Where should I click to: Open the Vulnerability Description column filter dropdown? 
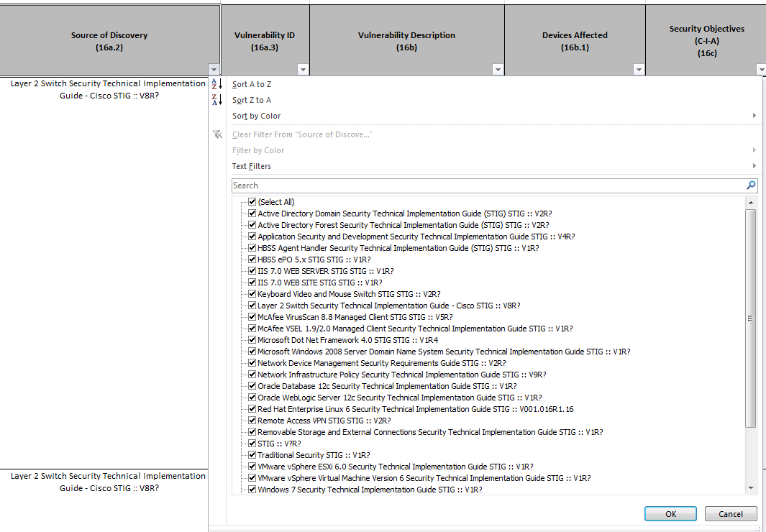tap(498, 69)
